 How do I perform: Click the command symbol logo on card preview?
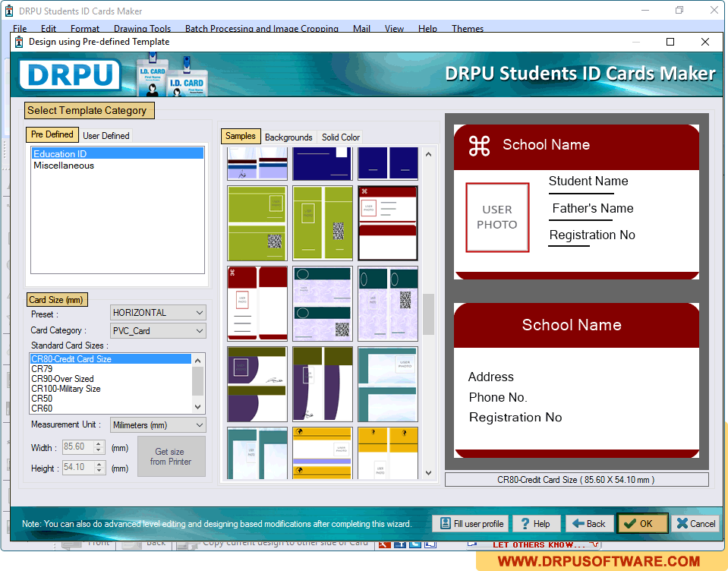pos(479,145)
